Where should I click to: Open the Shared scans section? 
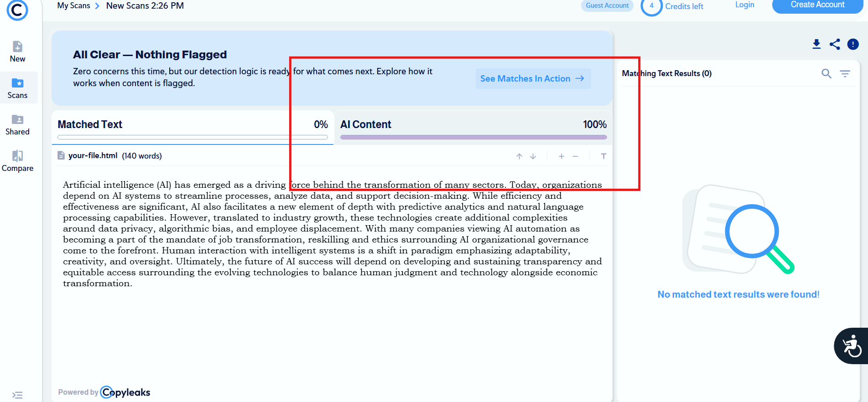(17, 124)
